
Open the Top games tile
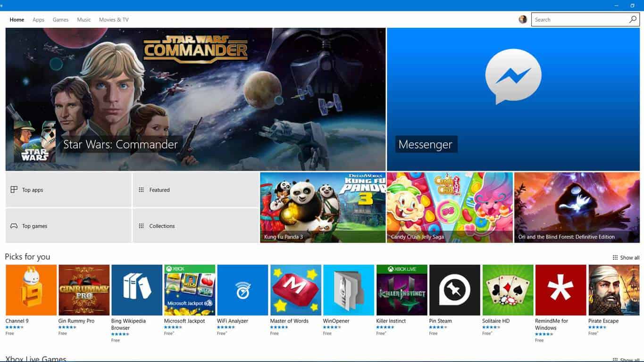point(68,226)
